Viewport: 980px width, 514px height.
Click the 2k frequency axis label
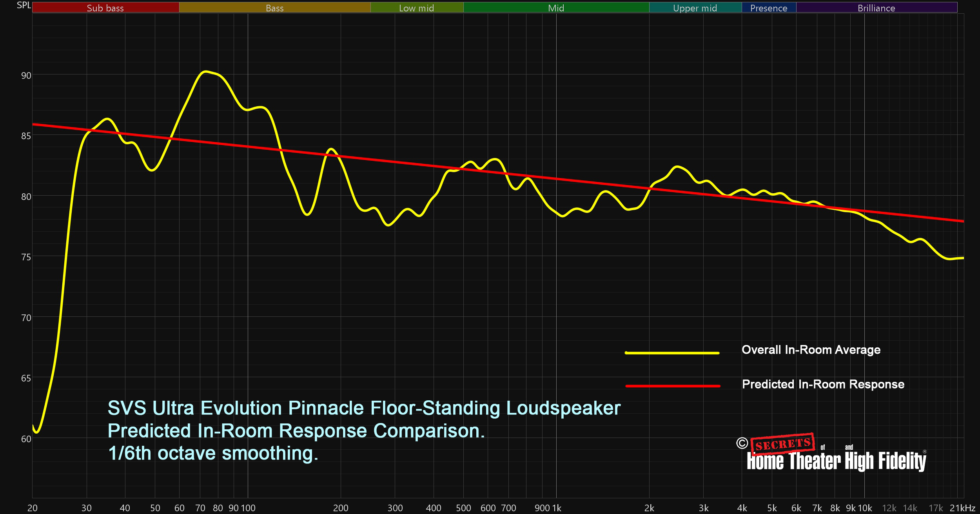tap(649, 508)
